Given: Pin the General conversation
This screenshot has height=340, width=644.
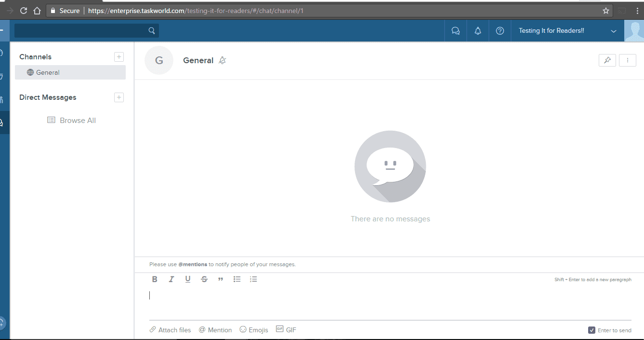Looking at the screenshot, I should [x=607, y=60].
